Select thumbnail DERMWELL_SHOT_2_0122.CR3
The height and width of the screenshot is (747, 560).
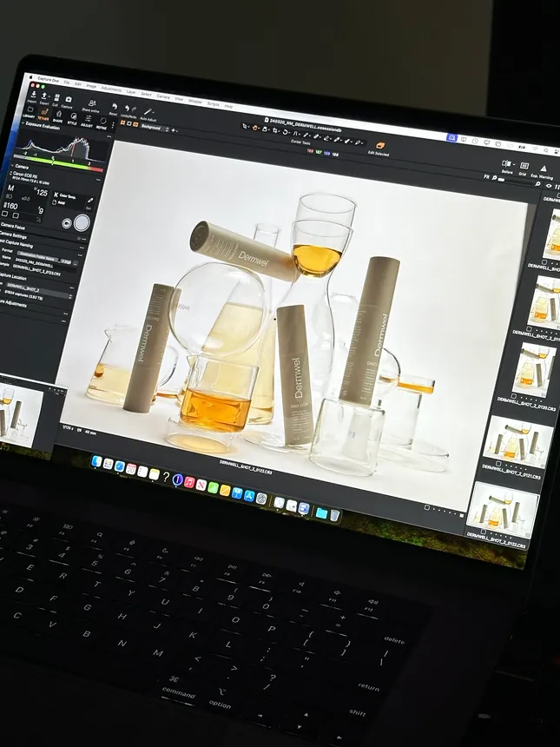pos(503,510)
